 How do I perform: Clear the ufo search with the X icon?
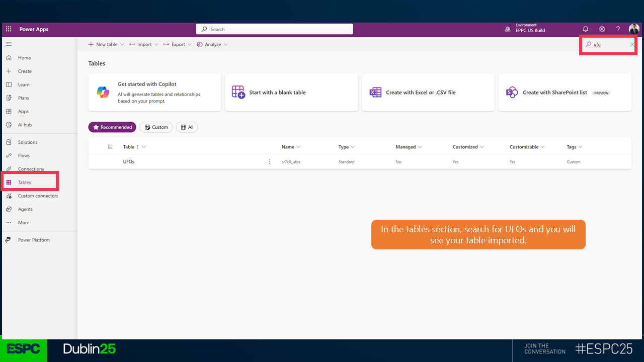pyautogui.click(x=632, y=45)
